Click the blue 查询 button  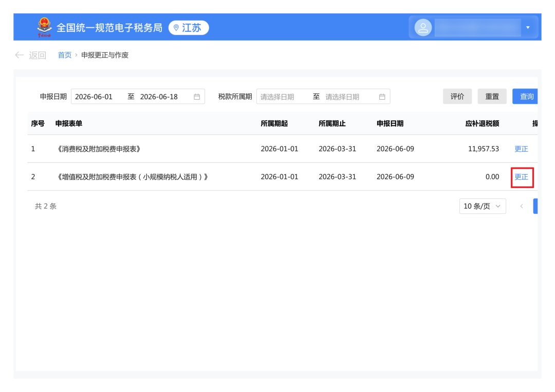525,97
